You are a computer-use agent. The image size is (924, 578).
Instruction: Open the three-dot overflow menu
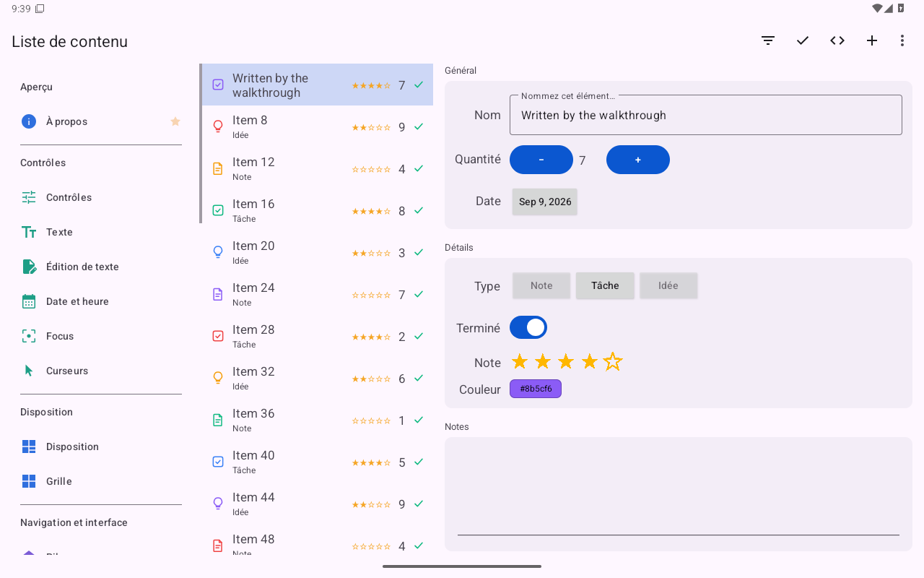click(902, 40)
